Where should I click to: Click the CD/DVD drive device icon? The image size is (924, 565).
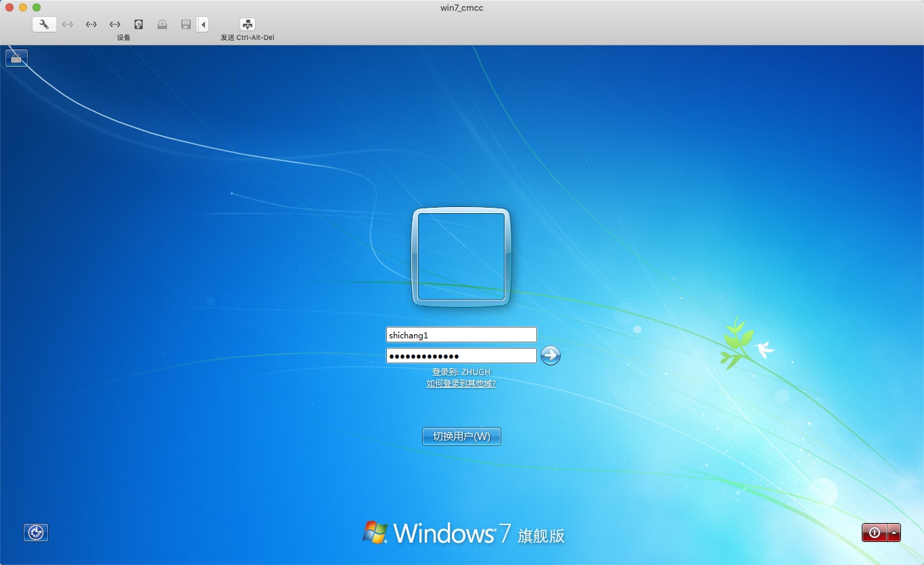[162, 24]
